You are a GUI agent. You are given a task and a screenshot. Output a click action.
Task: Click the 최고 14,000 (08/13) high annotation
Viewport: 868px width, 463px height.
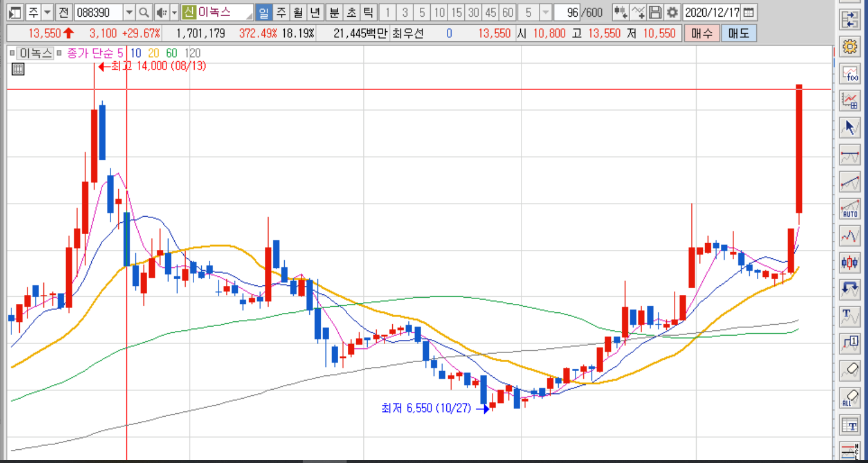(159, 66)
